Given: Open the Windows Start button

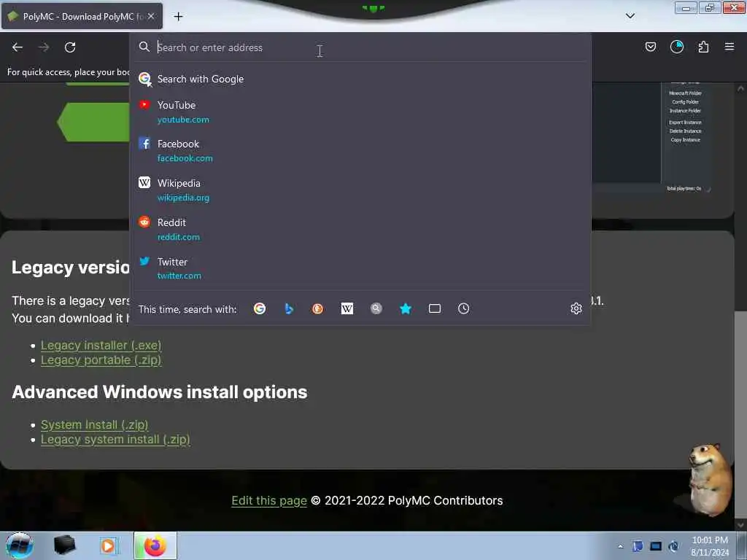Looking at the screenshot, I should click(19, 545).
